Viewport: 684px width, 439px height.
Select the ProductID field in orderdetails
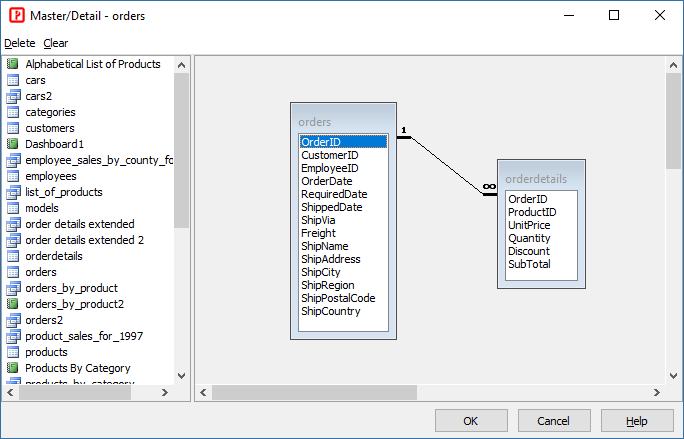click(532, 212)
